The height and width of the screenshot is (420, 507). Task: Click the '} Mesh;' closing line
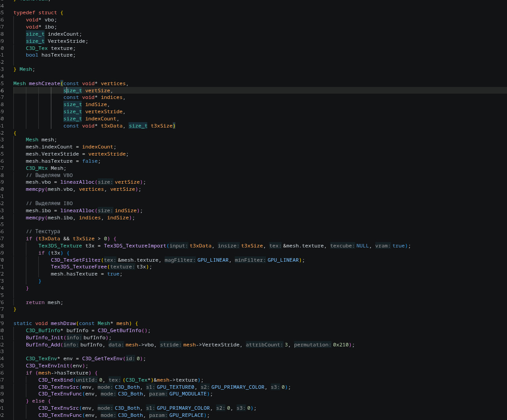point(24,69)
